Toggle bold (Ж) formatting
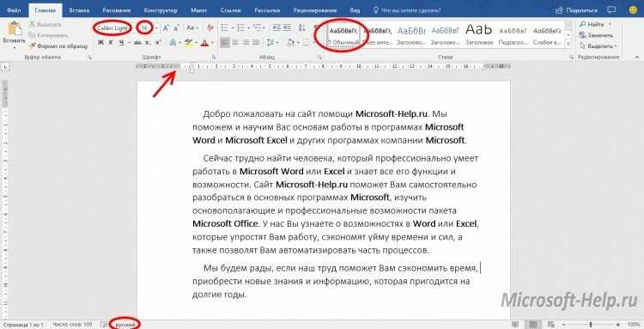 (x=100, y=42)
